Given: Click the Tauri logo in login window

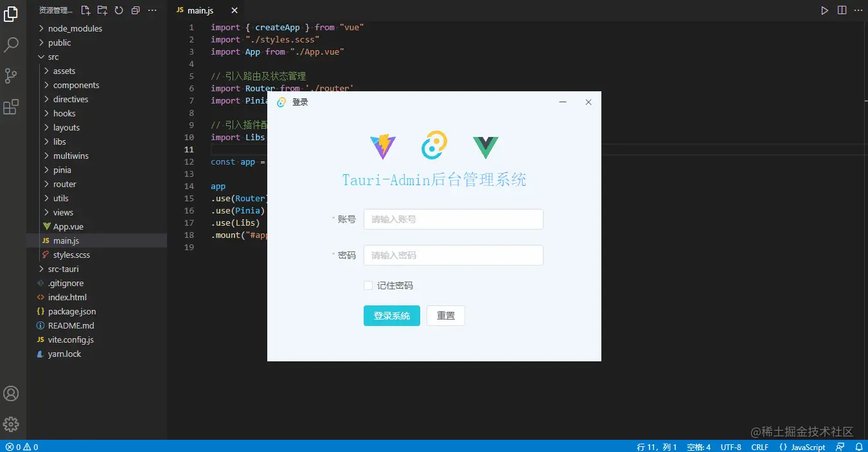Looking at the screenshot, I should [434, 145].
